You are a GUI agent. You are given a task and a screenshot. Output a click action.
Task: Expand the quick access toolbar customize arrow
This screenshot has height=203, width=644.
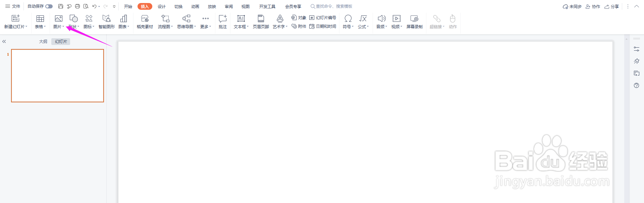(x=114, y=6)
